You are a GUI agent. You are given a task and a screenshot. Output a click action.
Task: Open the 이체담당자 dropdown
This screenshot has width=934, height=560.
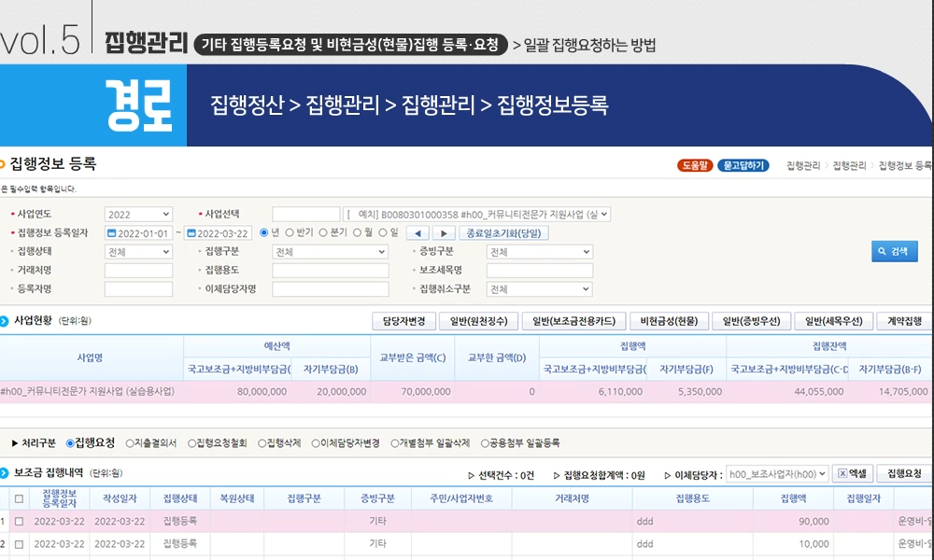tap(777, 474)
